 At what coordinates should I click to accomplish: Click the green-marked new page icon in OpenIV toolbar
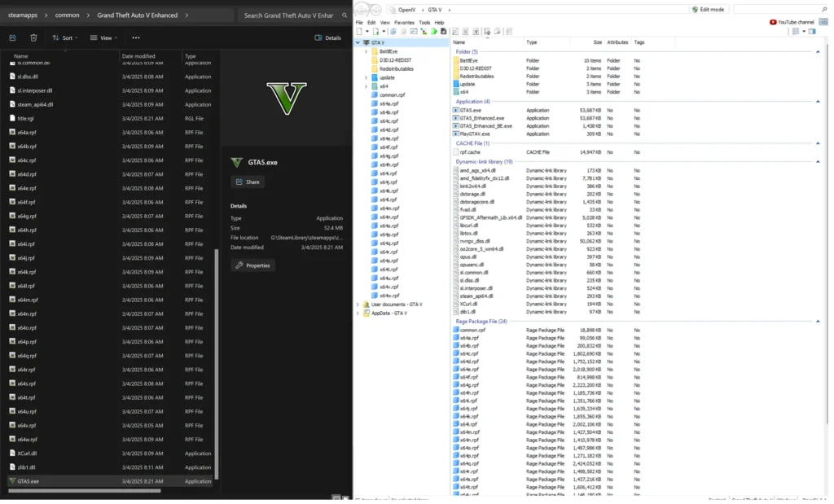click(376, 32)
